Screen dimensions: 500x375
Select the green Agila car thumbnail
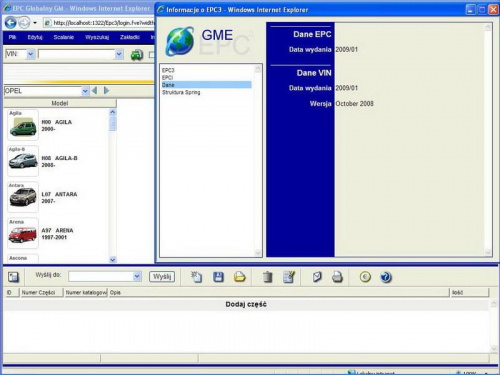tap(23, 125)
